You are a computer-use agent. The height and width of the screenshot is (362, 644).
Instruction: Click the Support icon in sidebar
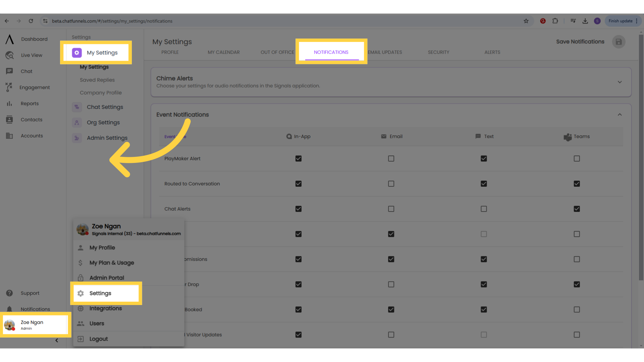(9, 293)
